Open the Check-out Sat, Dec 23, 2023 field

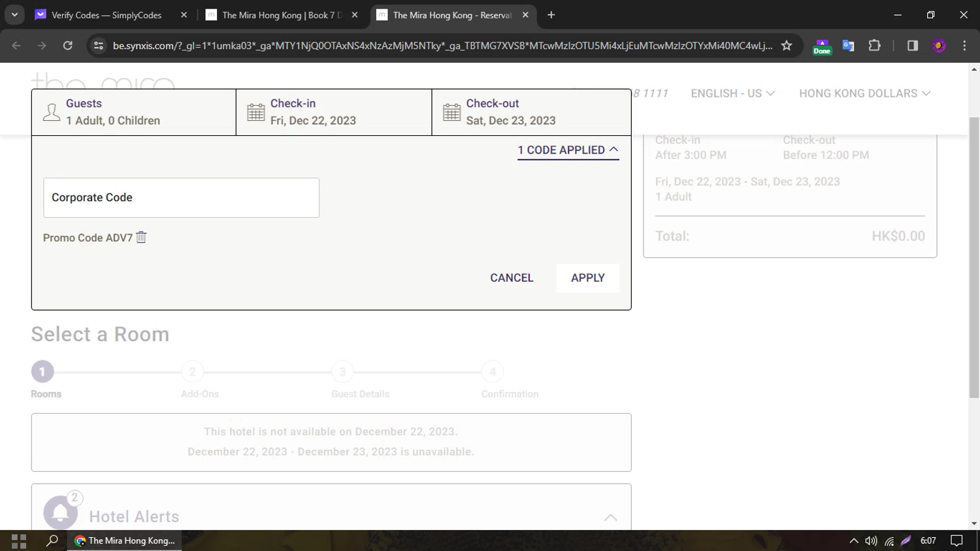pos(531,112)
